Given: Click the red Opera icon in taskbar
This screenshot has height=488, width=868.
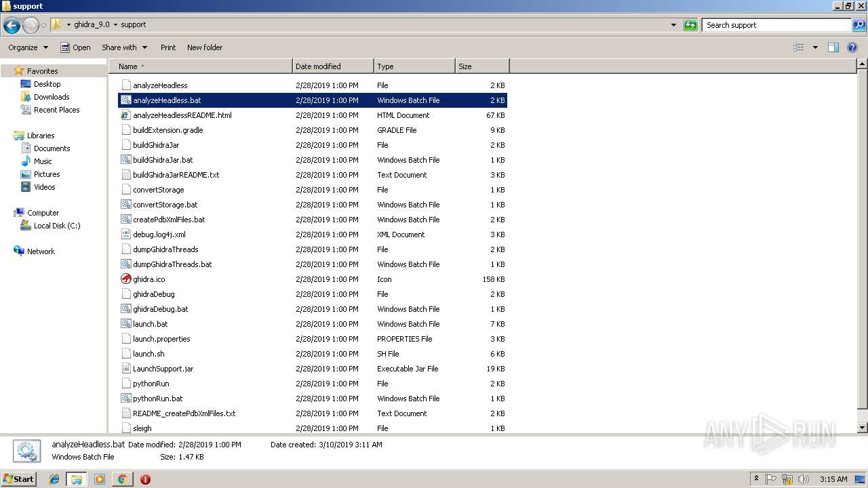Looking at the screenshot, I should coord(145,479).
